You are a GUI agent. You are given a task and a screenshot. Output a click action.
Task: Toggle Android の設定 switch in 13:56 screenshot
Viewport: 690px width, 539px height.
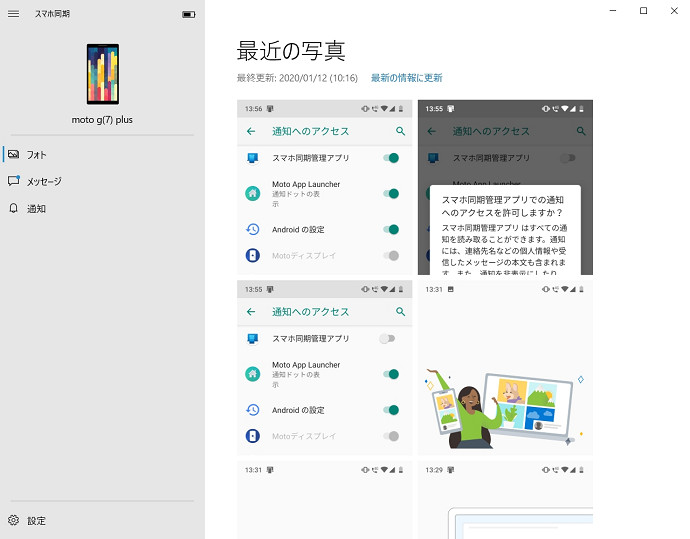tap(391, 229)
